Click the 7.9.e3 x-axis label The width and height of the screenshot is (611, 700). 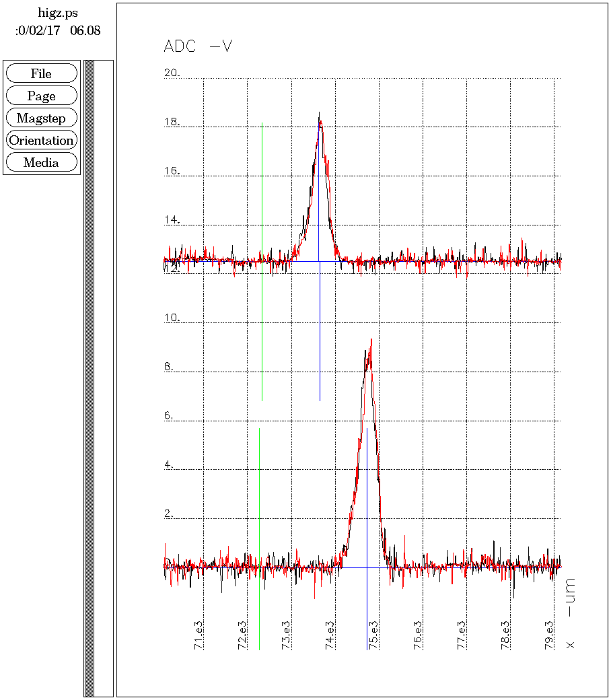tap(549, 635)
